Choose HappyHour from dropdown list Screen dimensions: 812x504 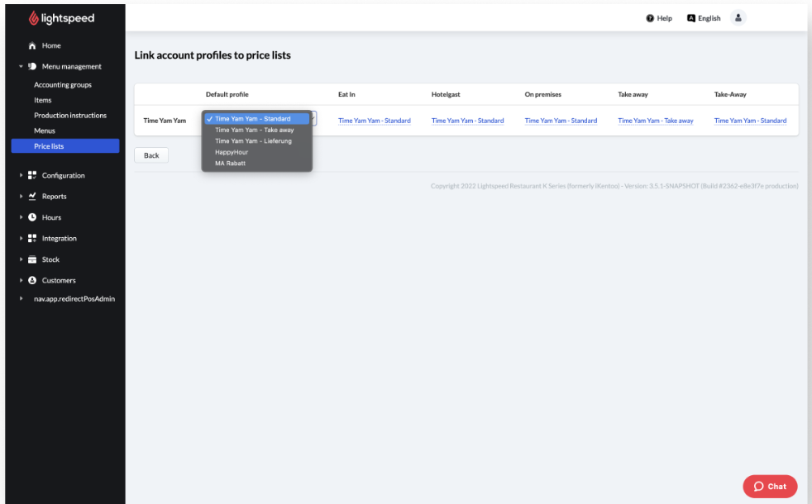point(232,152)
